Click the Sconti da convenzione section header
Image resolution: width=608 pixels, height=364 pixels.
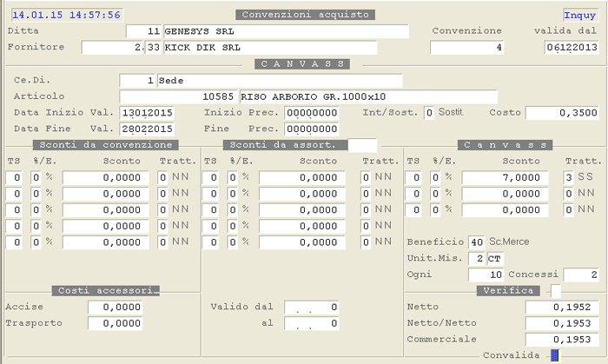(x=106, y=145)
